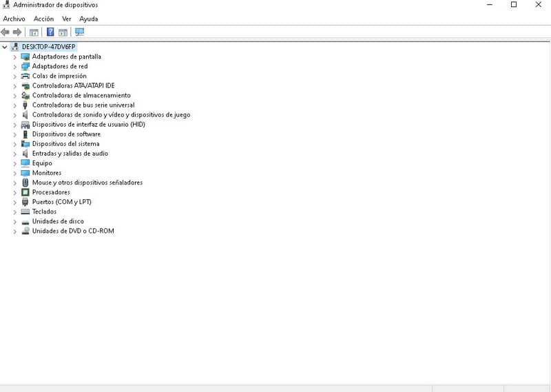This screenshot has width=551, height=392.
Task: Expand Dispositivos de interfaz de usuario chevron
Action: [14, 125]
